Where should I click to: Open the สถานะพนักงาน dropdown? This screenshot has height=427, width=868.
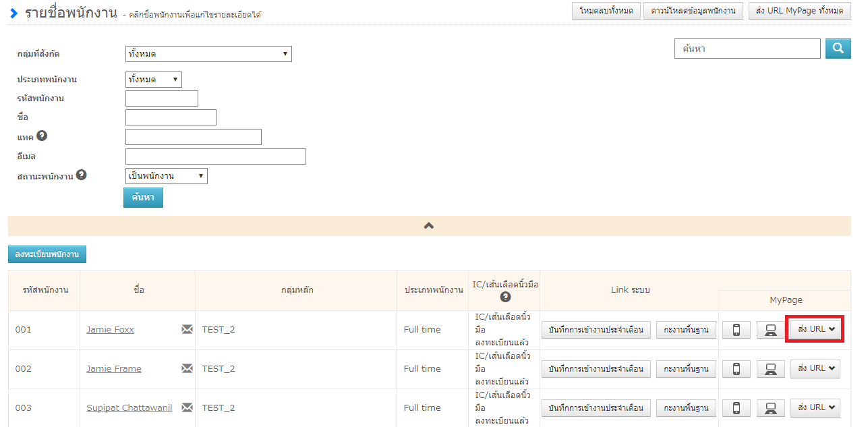click(167, 176)
